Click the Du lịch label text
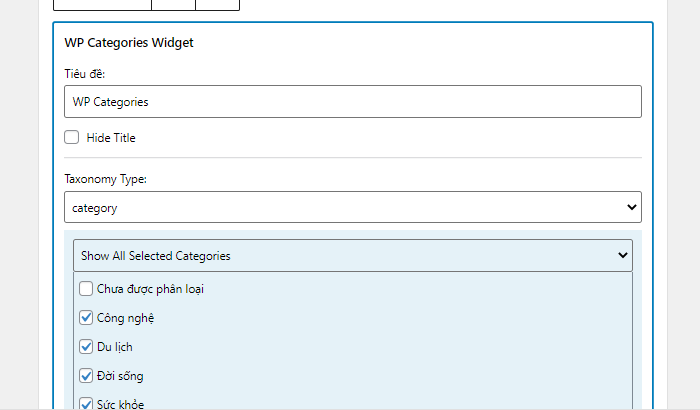 click(115, 347)
